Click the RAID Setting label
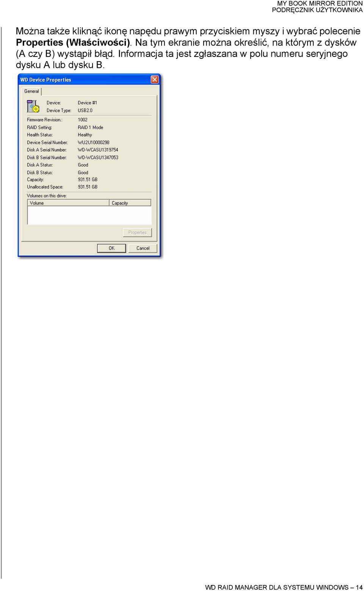The width and height of the screenshot is (364, 591). click(x=39, y=127)
